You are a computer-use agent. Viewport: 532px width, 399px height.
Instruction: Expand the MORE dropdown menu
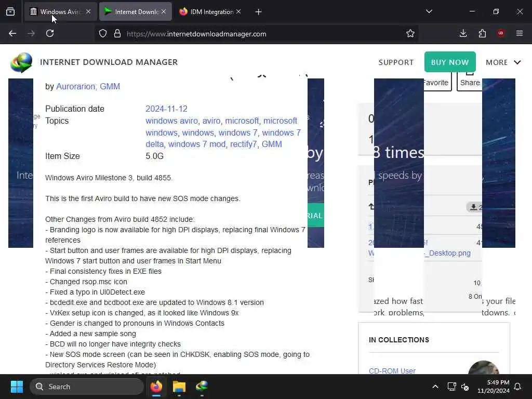click(x=503, y=62)
